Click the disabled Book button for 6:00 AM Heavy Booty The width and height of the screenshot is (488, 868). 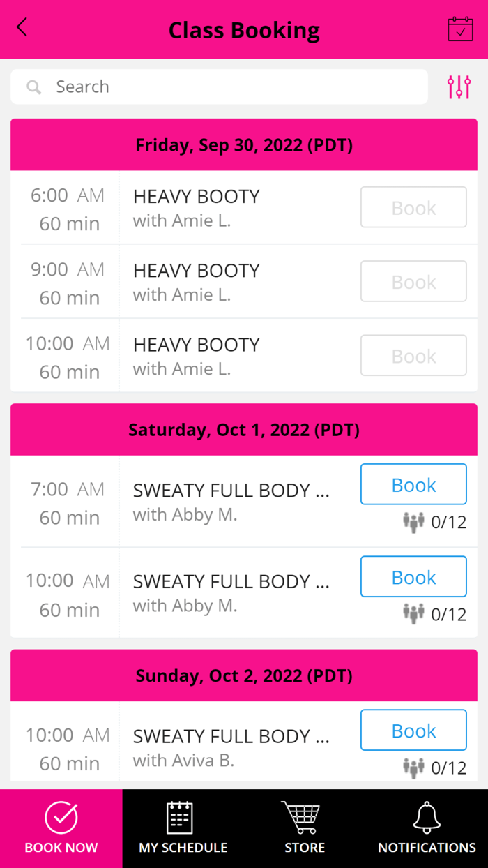click(x=413, y=207)
